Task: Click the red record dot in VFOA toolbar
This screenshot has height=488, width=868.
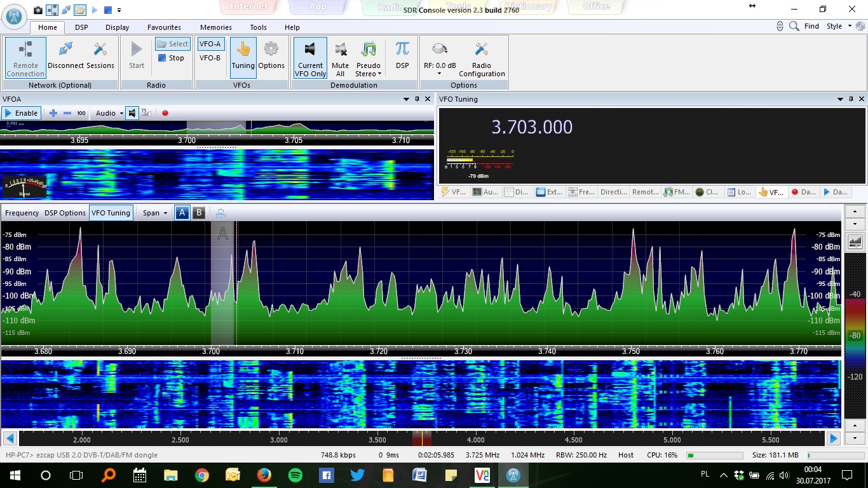Action: click(x=165, y=113)
